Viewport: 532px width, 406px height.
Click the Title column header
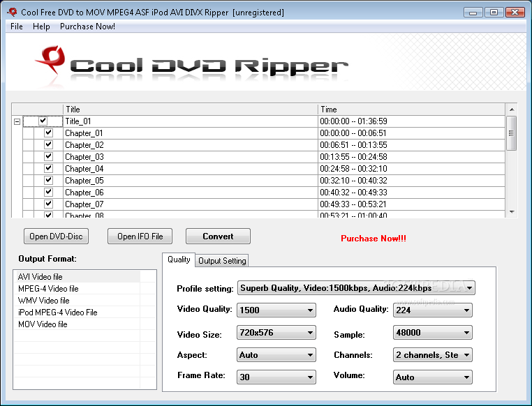(191, 110)
